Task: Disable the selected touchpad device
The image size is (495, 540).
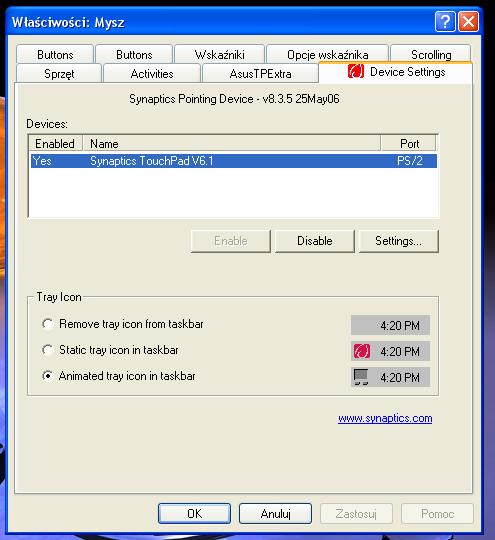Action: point(314,241)
